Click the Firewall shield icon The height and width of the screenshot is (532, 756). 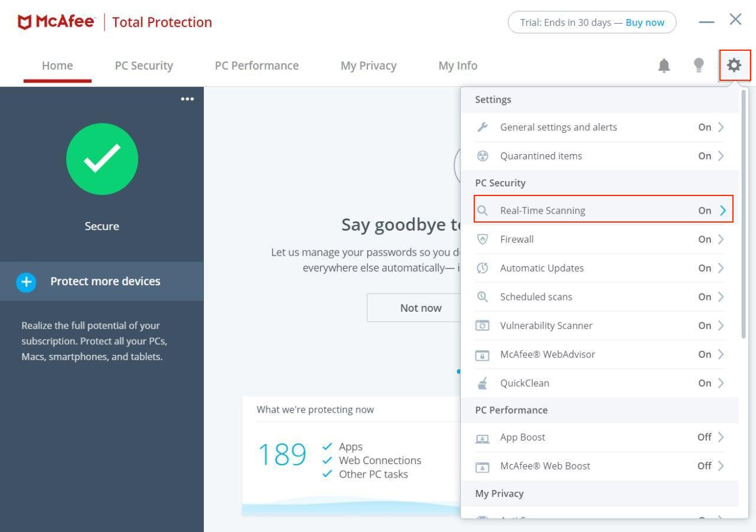483,239
